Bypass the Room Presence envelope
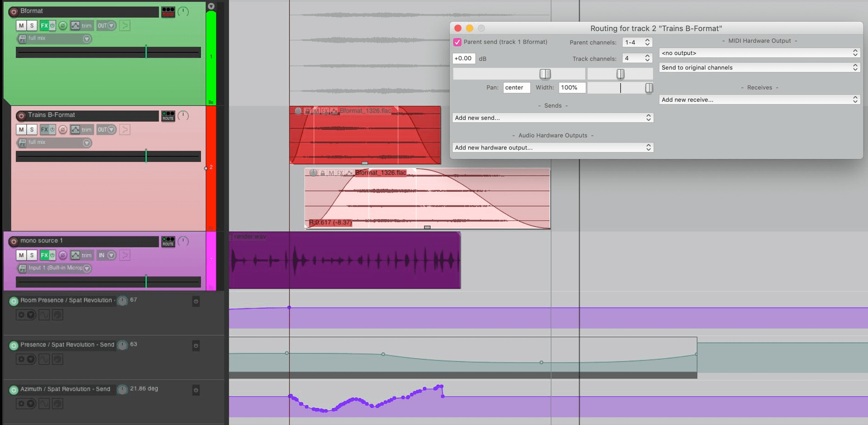This screenshot has height=425, width=868. click(x=196, y=301)
